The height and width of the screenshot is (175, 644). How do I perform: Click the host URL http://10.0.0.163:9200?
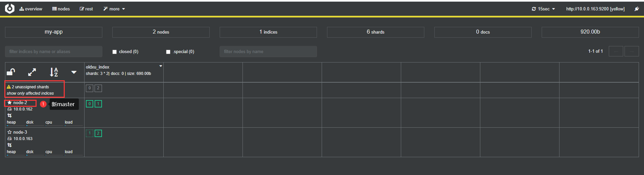click(x=595, y=9)
